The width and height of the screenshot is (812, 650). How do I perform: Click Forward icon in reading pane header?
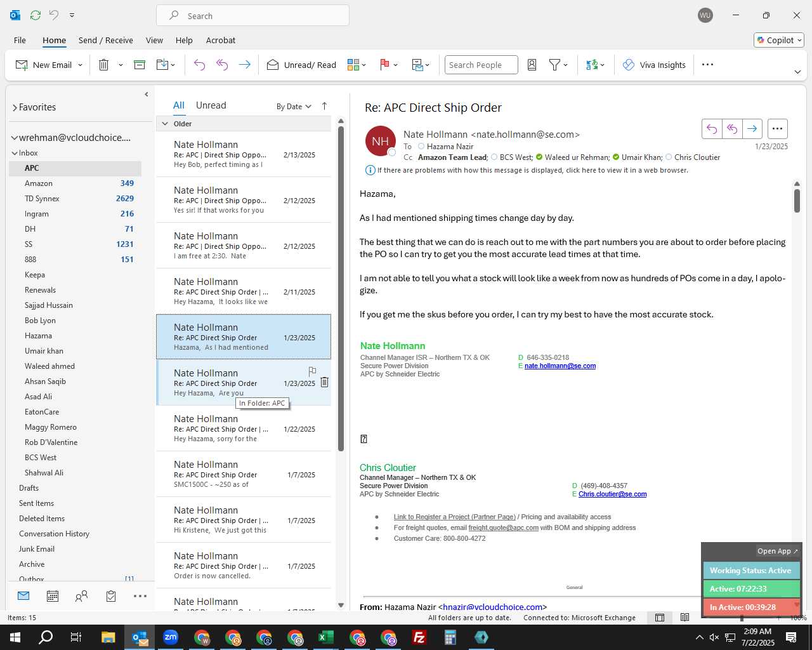(x=752, y=129)
